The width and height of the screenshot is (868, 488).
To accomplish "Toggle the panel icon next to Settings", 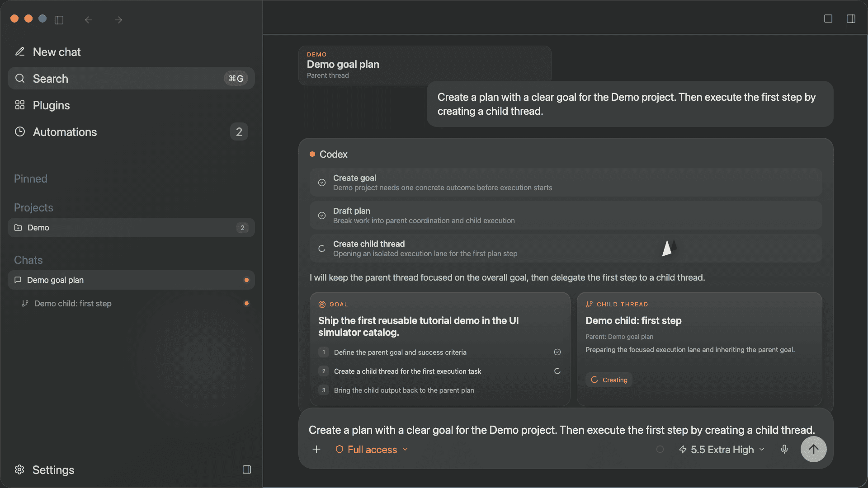I will 247,469.
